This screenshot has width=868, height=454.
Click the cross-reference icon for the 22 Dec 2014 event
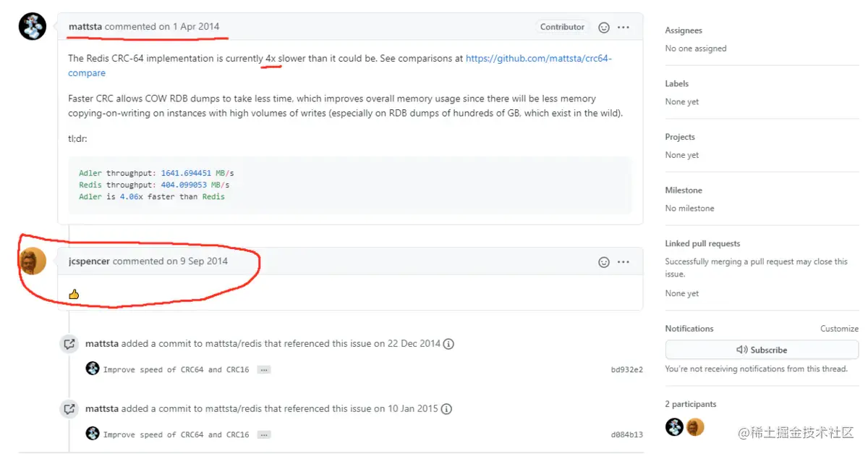tap(69, 344)
